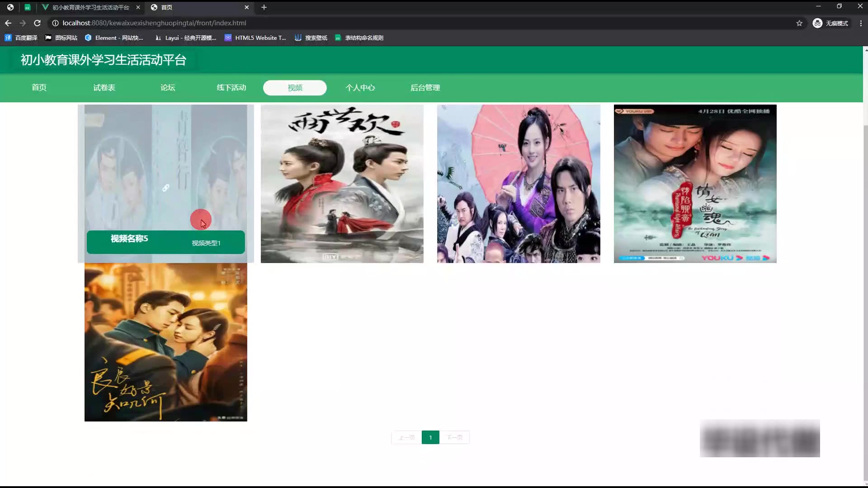
Task: Open 后台管理 link
Action: point(425,88)
